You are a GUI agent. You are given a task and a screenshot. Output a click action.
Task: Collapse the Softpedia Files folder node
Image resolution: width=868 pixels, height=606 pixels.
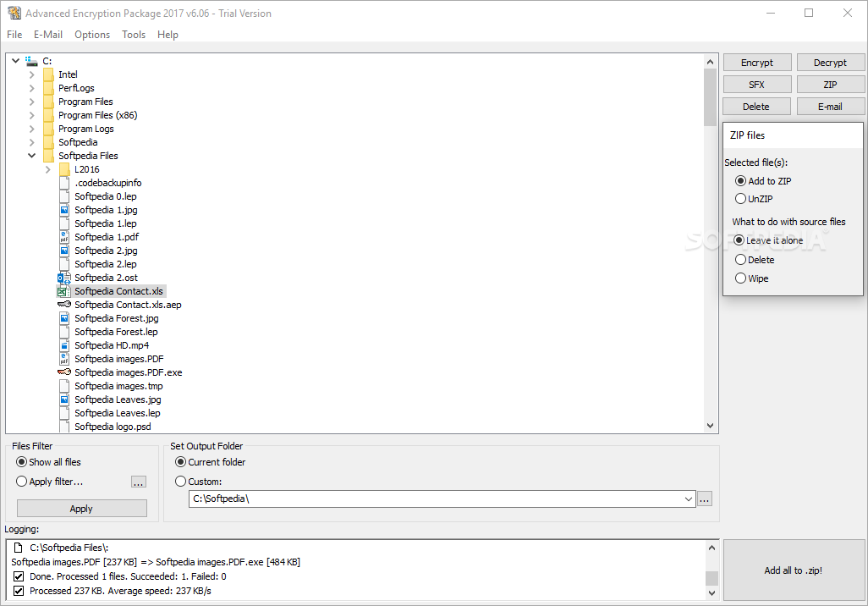coord(31,156)
